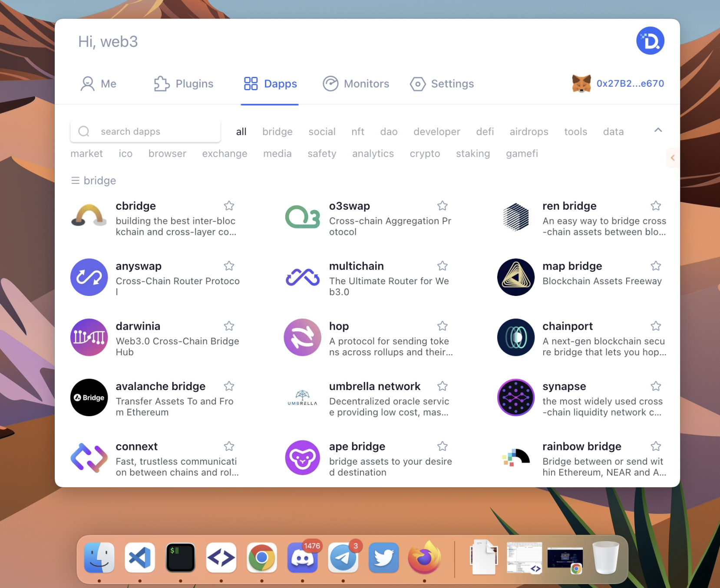Click the MetaMask fox wallet icon
720x588 pixels.
pos(581,83)
